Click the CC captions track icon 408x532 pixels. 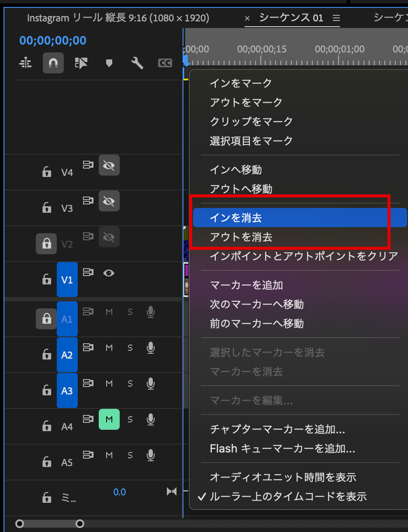click(165, 63)
